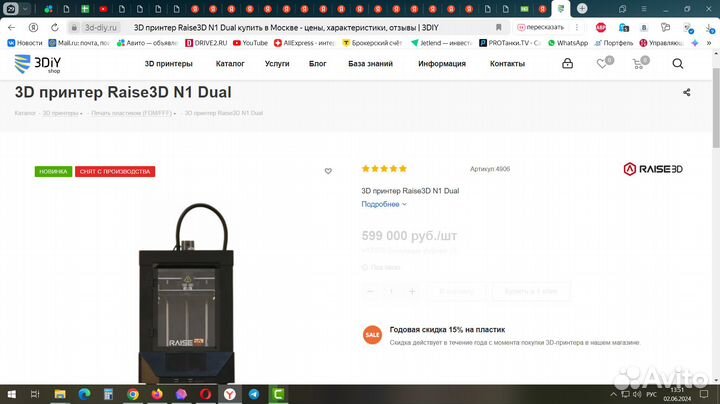Open the shopping cart icon in header

(638, 64)
